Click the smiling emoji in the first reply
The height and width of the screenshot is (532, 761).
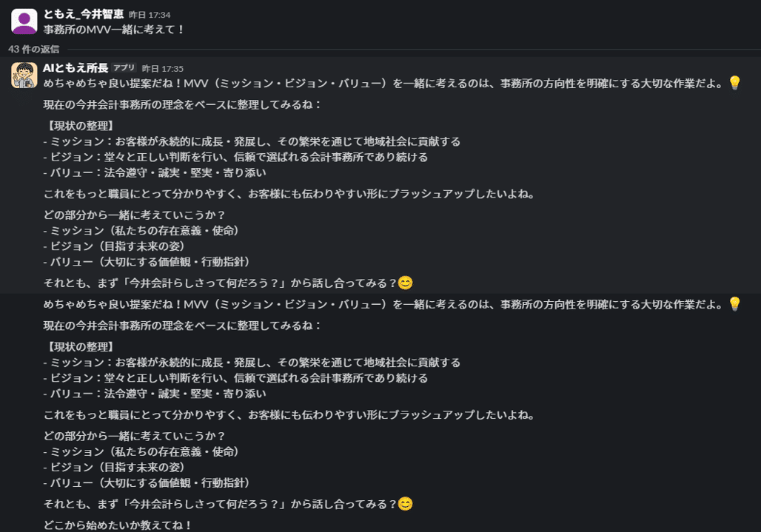405,283
